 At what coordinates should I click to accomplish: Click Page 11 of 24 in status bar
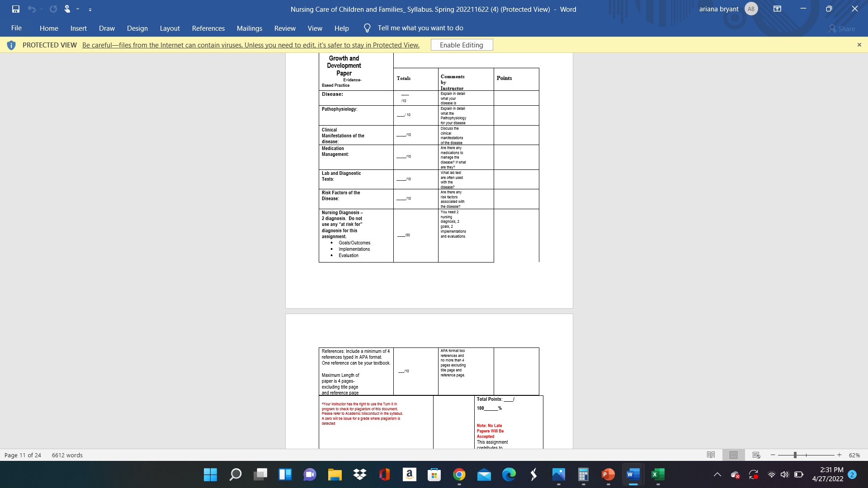[23, 455]
